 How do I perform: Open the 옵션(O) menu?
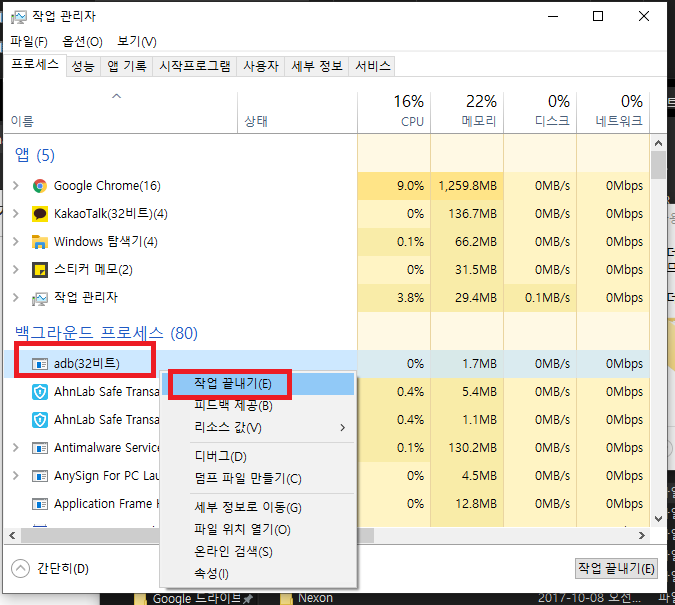(82, 41)
